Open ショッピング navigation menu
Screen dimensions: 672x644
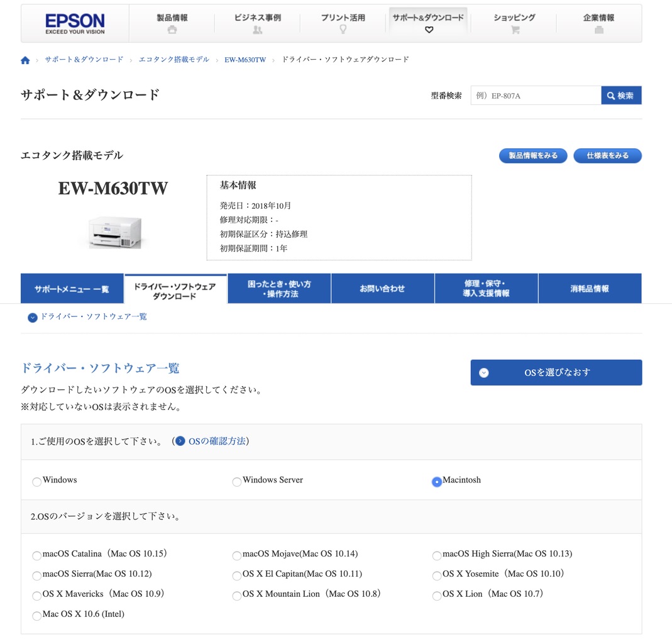514,23
